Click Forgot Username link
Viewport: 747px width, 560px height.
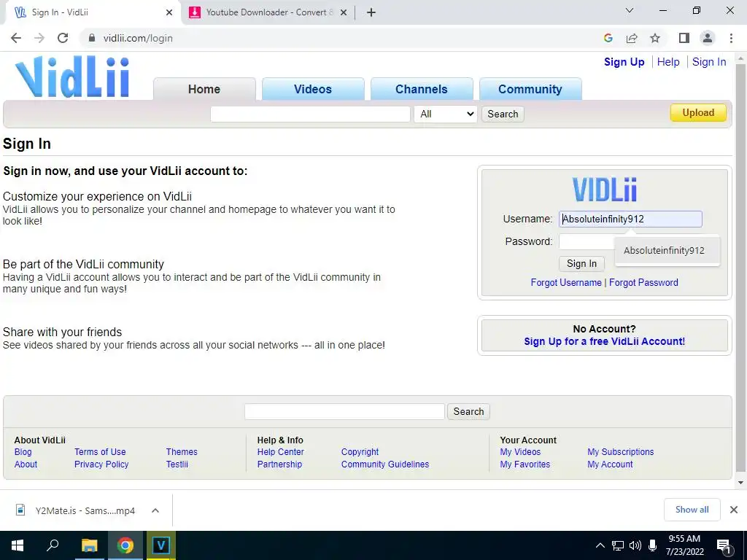566,282
